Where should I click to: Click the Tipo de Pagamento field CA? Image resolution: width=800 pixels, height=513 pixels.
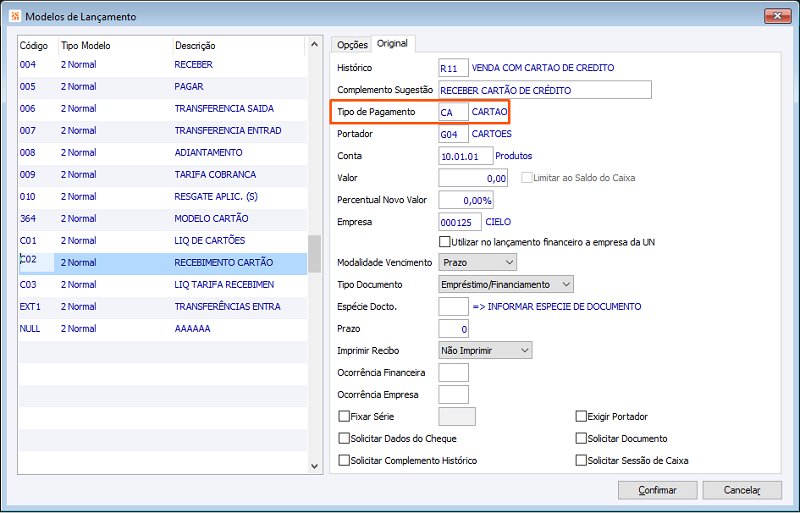tap(454, 112)
